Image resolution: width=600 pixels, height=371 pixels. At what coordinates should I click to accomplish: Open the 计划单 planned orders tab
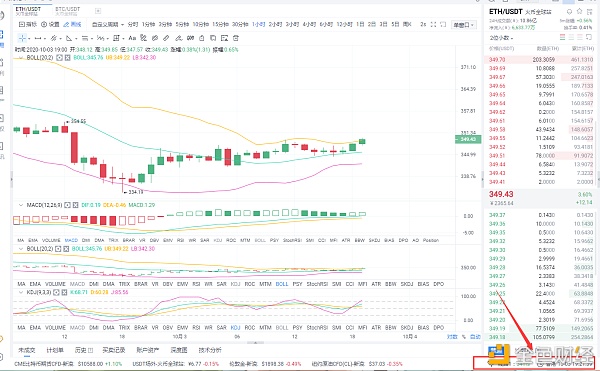point(55,350)
